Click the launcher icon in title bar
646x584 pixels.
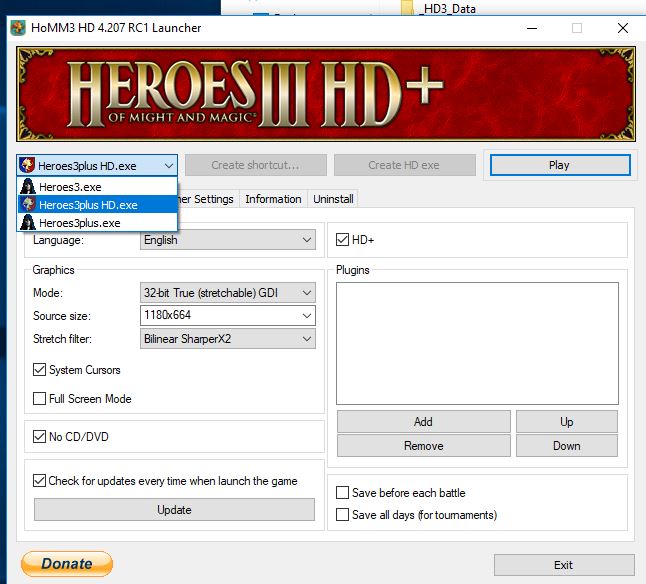point(18,28)
